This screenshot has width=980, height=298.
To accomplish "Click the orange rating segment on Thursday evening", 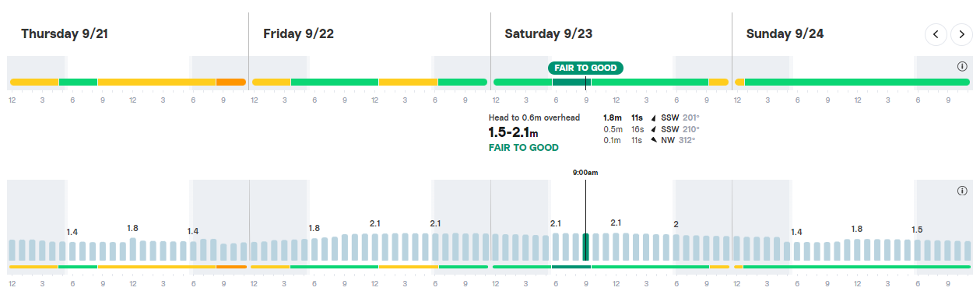I will (231, 82).
